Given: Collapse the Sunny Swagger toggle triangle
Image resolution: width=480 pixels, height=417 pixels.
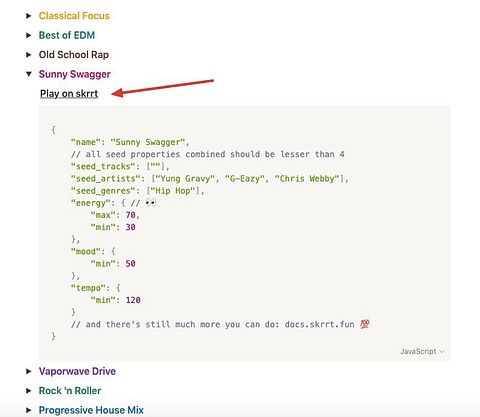Looking at the screenshot, I should click(29, 74).
